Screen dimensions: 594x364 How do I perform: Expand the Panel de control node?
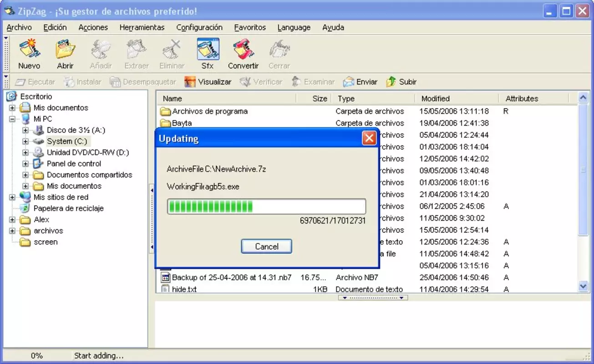(25, 164)
